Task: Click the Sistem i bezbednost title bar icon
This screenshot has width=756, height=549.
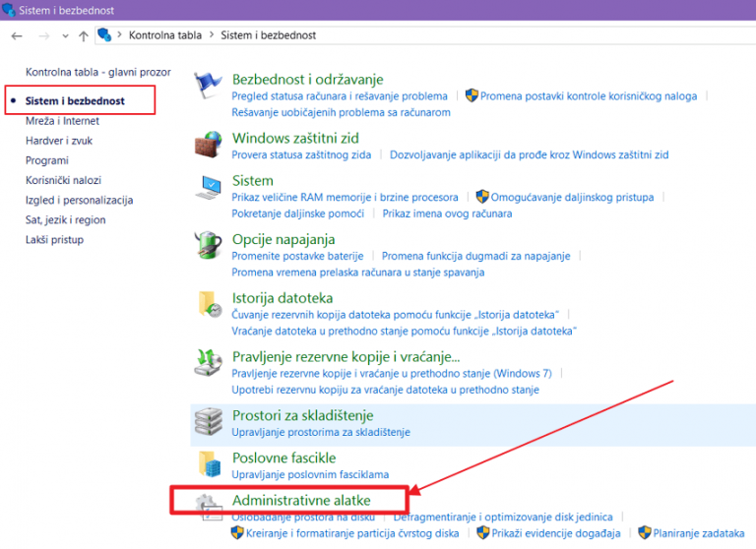Action: pyautogui.click(x=8, y=10)
